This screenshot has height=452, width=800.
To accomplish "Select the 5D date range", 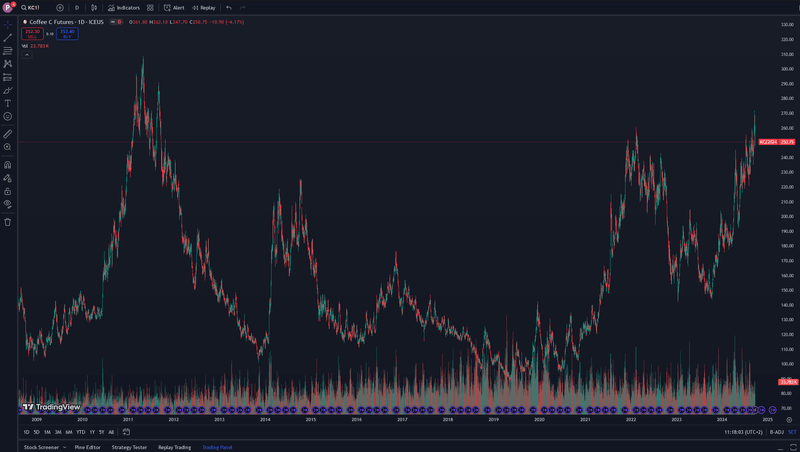I will click(36, 432).
